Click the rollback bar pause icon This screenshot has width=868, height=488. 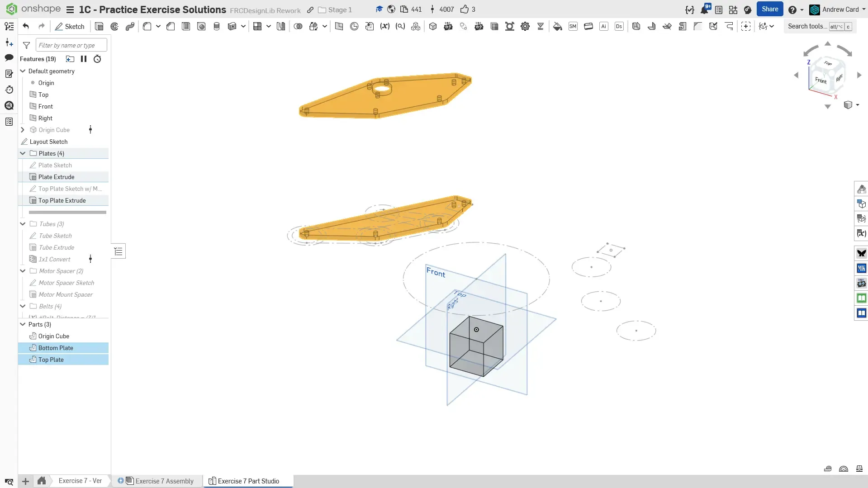pos(84,59)
